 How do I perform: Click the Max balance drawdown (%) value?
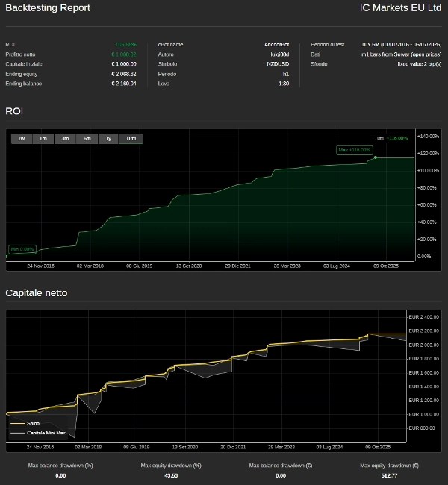60,476
